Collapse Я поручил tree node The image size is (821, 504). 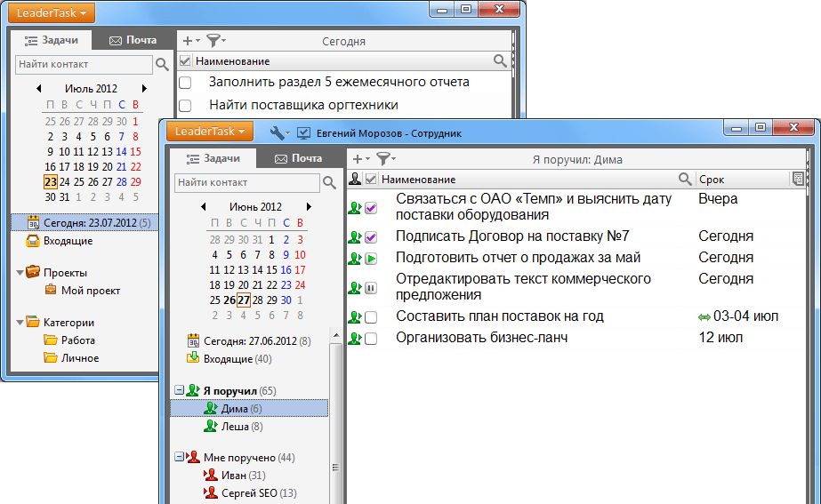[179, 390]
